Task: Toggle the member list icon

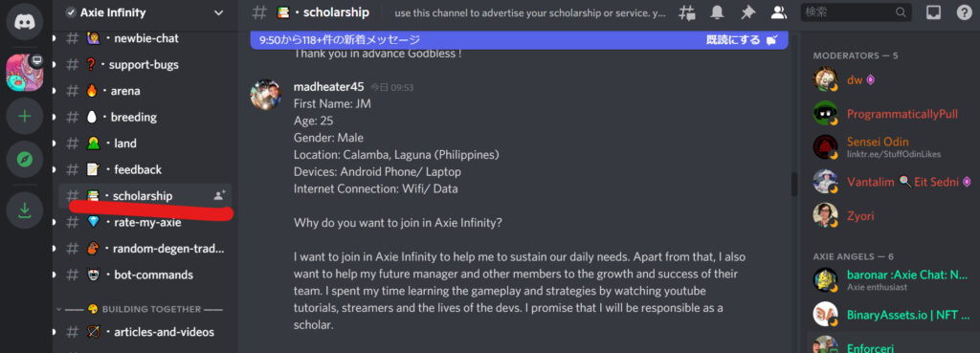Action: (x=779, y=11)
